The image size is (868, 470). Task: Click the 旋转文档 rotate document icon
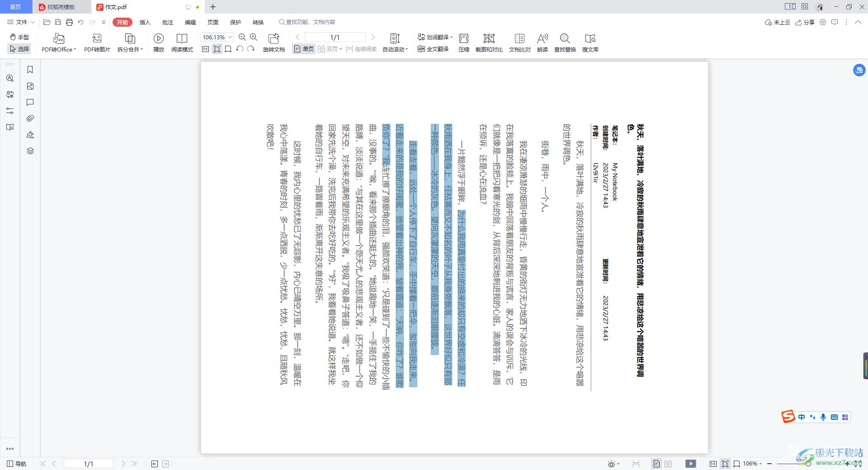click(274, 38)
